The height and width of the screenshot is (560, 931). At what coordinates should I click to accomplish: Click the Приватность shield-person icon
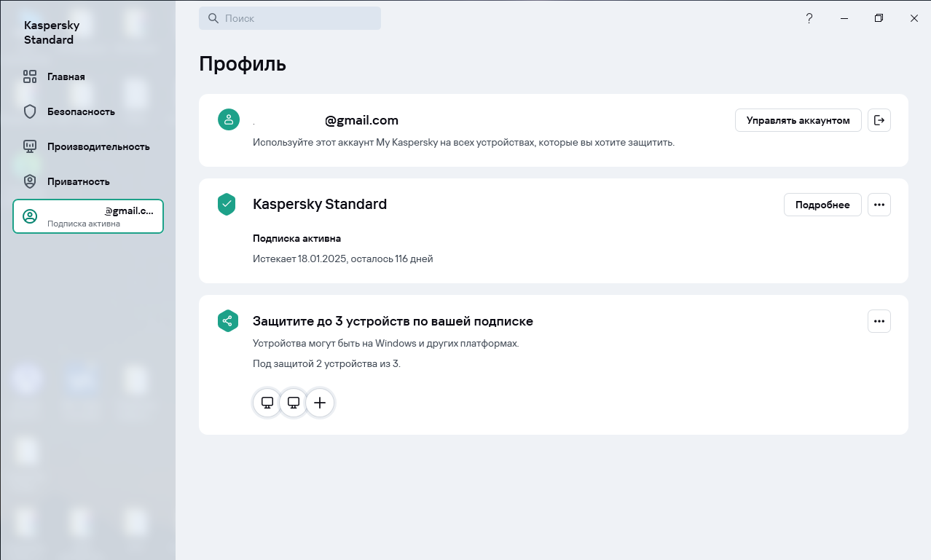tap(30, 181)
